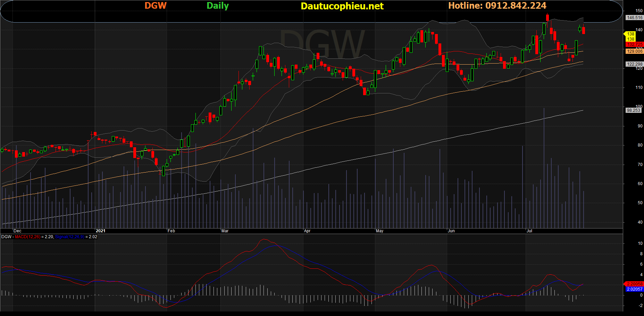The height and width of the screenshot is (316, 644).
Task: Click the Feb marker on time axis
Action: 171,231
